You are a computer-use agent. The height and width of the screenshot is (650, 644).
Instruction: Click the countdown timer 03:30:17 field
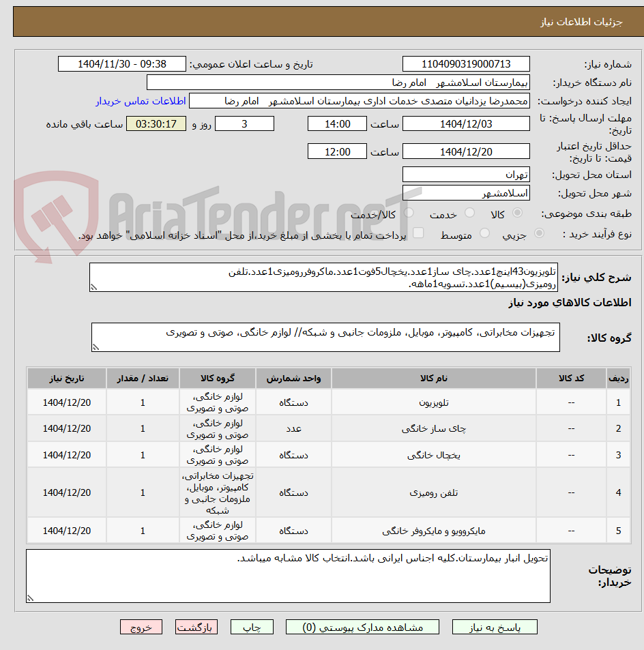point(156,124)
